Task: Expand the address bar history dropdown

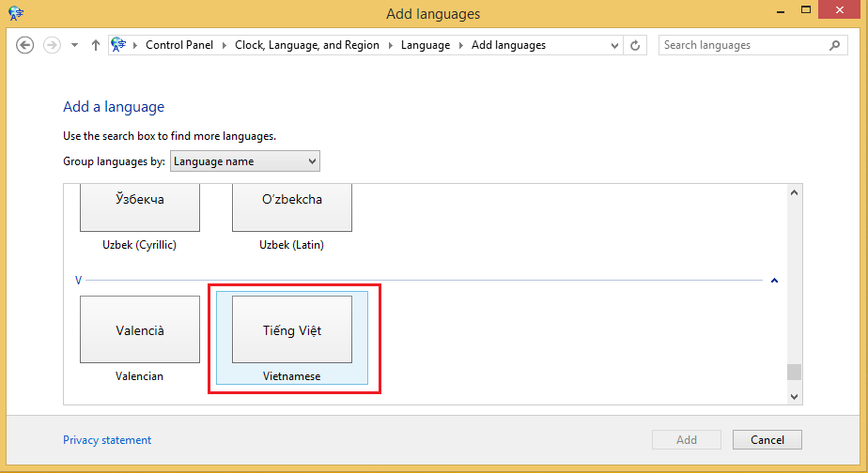Action: click(614, 45)
